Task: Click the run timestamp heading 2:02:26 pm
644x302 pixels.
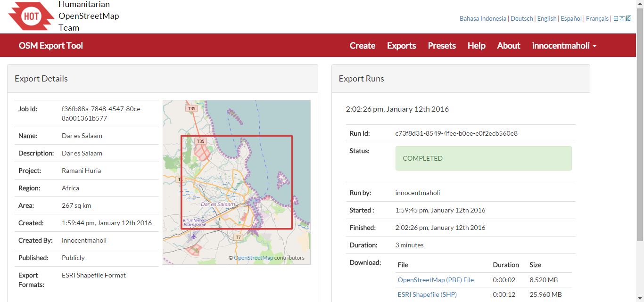Action: pyautogui.click(x=397, y=109)
